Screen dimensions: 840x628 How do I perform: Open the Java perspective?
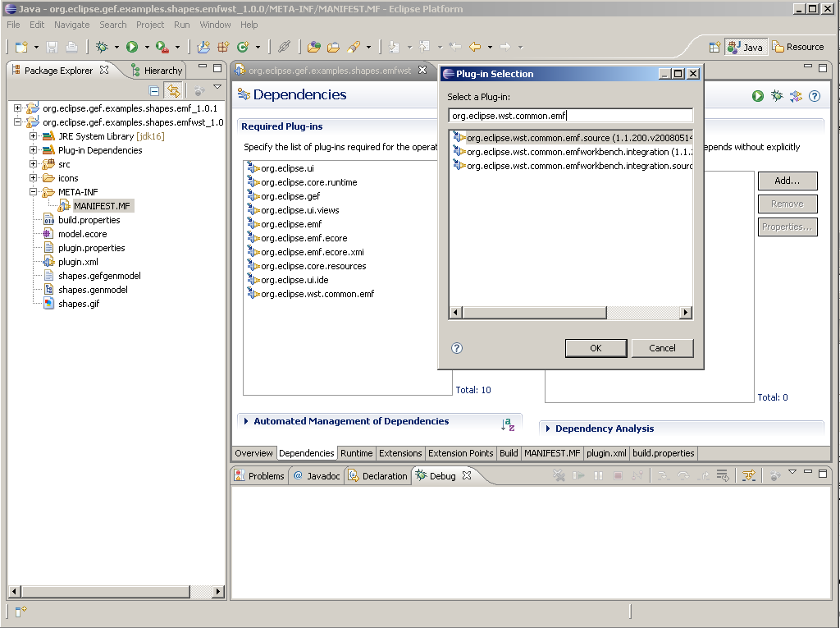tap(746, 48)
